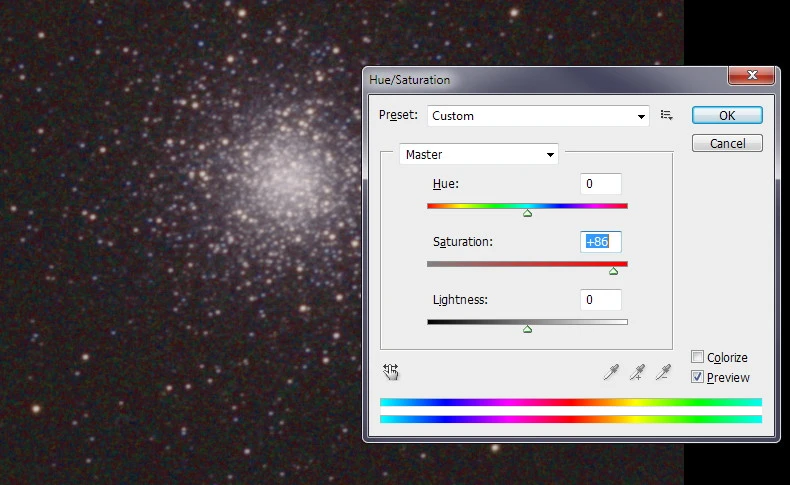The image size is (790, 485).
Task: Click the Saturation slider handle
Action: click(613, 270)
